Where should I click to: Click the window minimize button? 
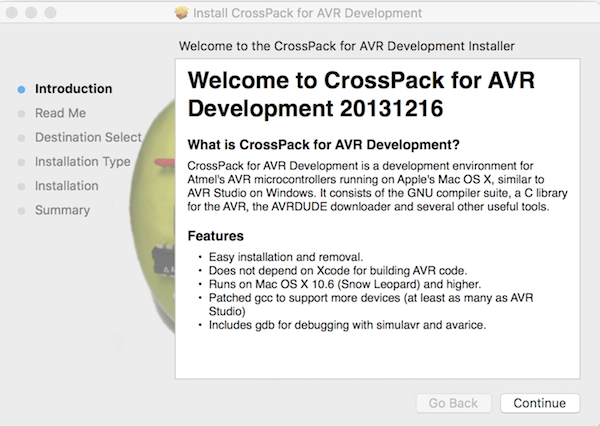pos(31,13)
